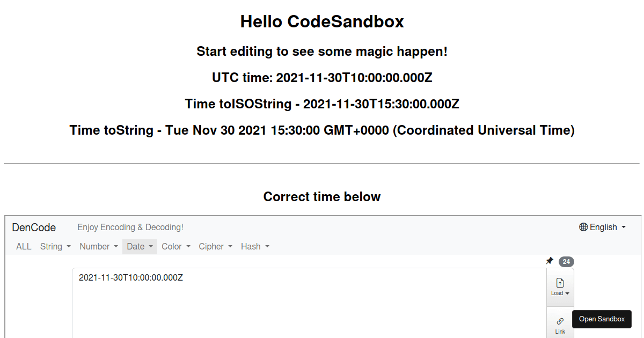Open the Hash menu
The height and width of the screenshot is (338, 644).
pos(255,246)
